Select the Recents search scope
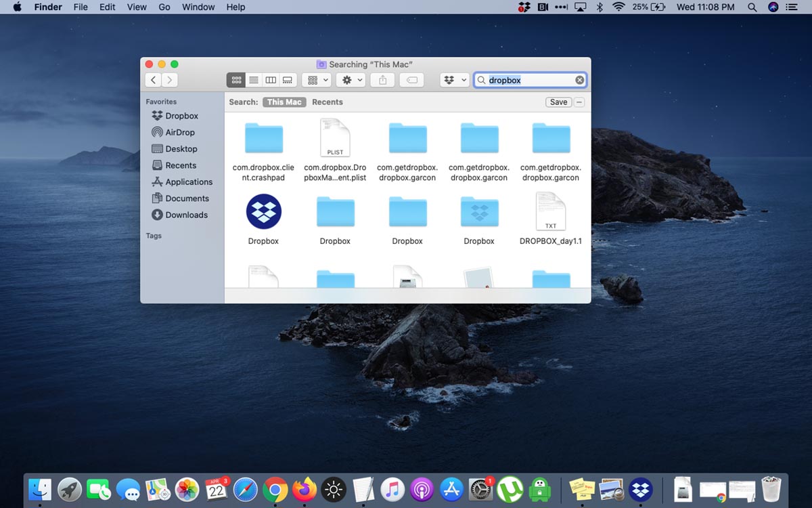Image resolution: width=812 pixels, height=508 pixels. coord(328,102)
